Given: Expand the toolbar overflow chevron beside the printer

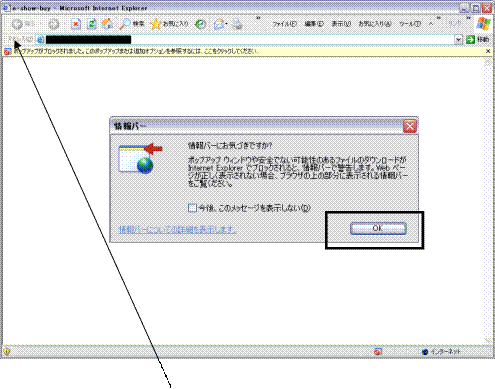Looking at the screenshot, I should point(258,18).
